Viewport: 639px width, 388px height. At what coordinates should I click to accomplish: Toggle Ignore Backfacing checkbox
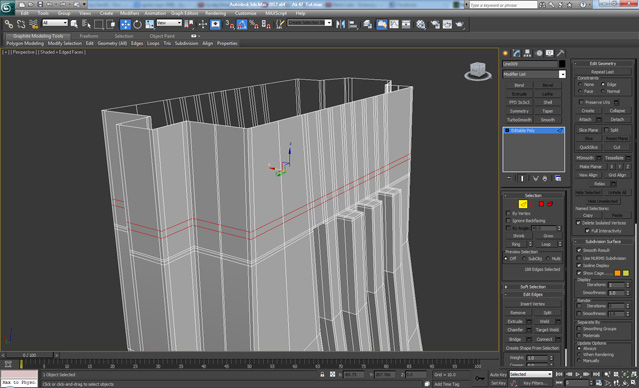(x=508, y=220)
